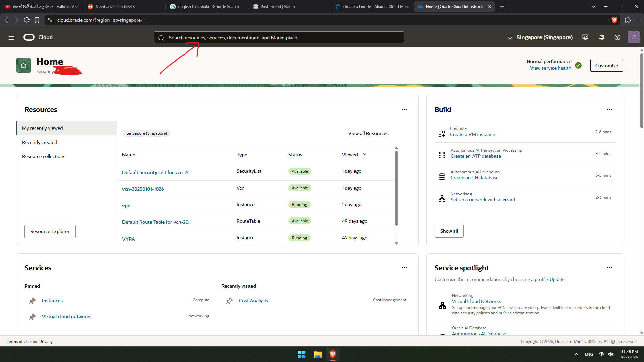Expand the Singapore region selector
The image size is (644, 362).
540,37
